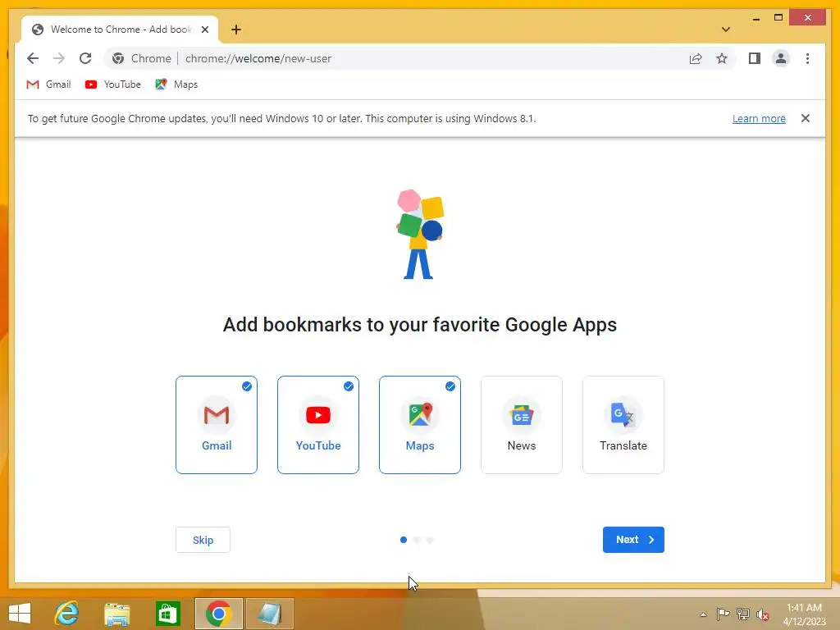
Task: Open the Windows Store taskbar icon
Action: (x=167, y=614)
